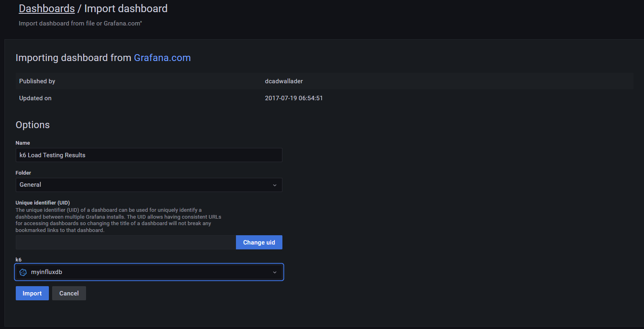
Task: Follow the Grafana.com link in heading
Action: (x=162, y=58)
